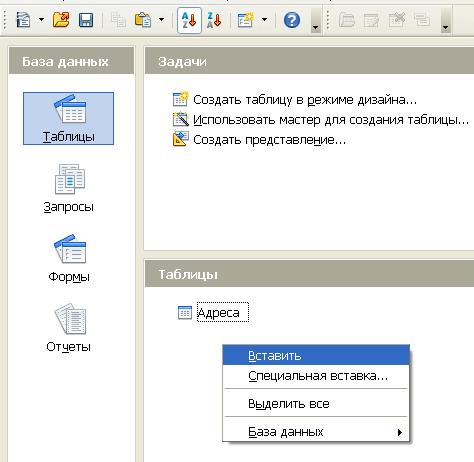The height and width of the screenshot is (462, 474).
Task: Open the dropdown arrow beside New document
Action: click(41, 20)
